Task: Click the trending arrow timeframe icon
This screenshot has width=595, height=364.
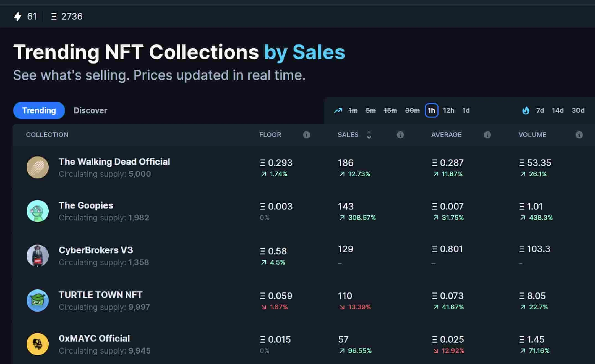Action: (338, 110)
